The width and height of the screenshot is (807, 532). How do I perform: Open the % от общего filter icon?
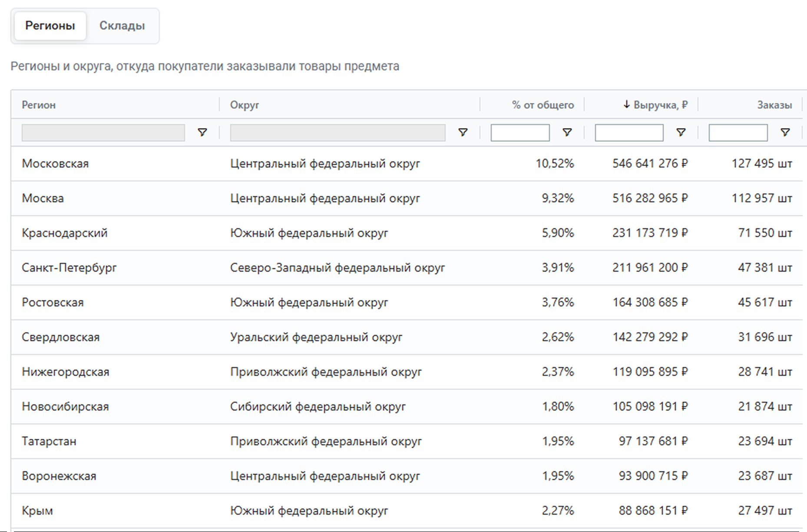pyautogui.click(x=567, y=132)
